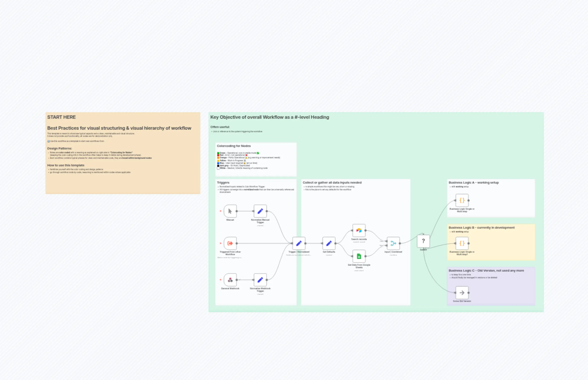
Task: Select the Normalize Manual Trigger node
Action: 260,211
